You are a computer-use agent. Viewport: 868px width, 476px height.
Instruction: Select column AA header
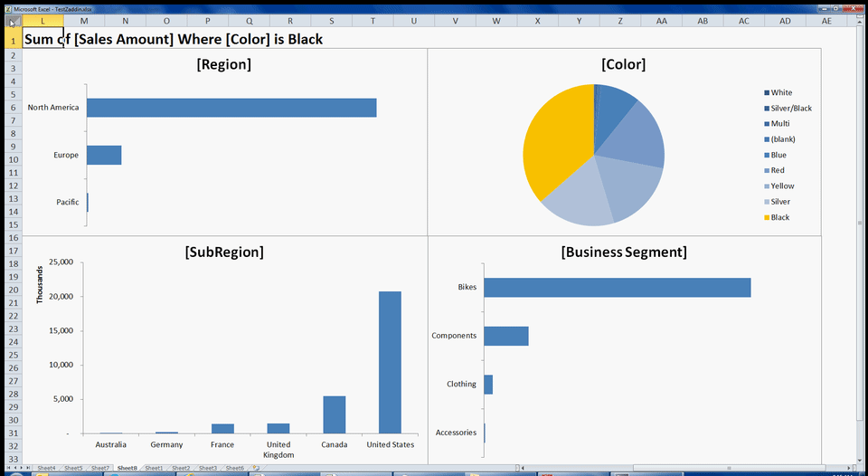click(662, 21)
